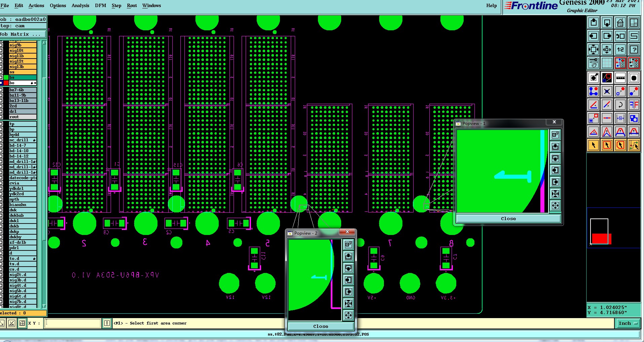Click the previous view icon

pyautogui.click(x=620, y=36)
